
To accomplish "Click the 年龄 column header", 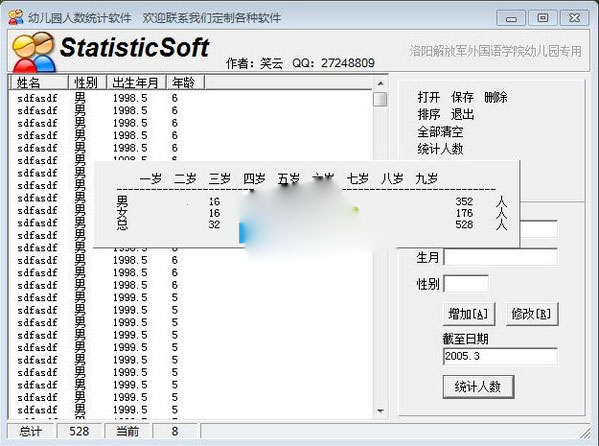I will click(x=185, y=82).
